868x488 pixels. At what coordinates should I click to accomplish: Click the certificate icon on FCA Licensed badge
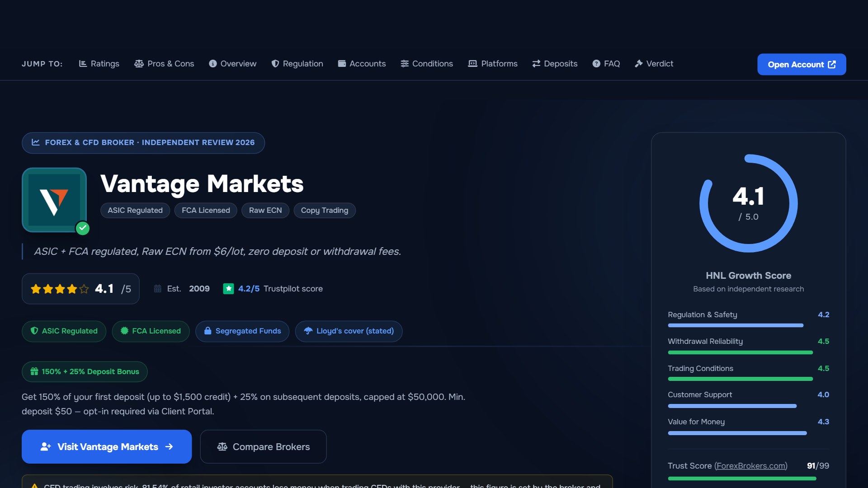tap(124, 331)
